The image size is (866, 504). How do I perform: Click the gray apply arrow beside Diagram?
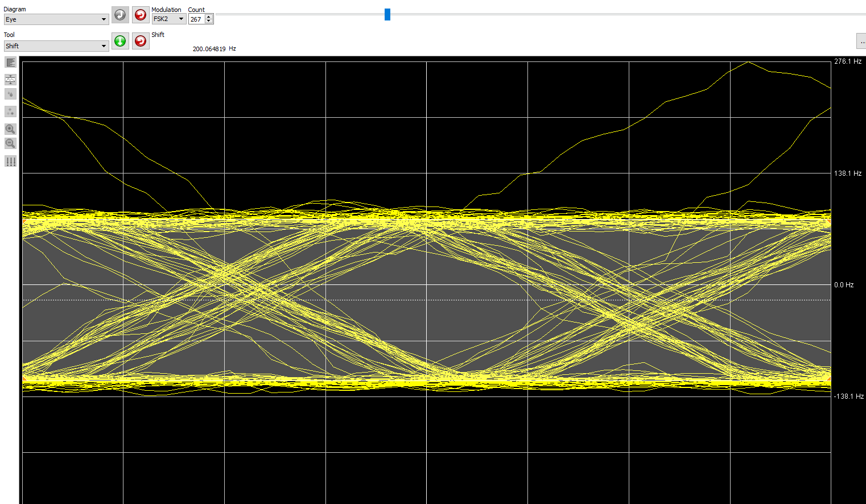click(x=120, y=15)
